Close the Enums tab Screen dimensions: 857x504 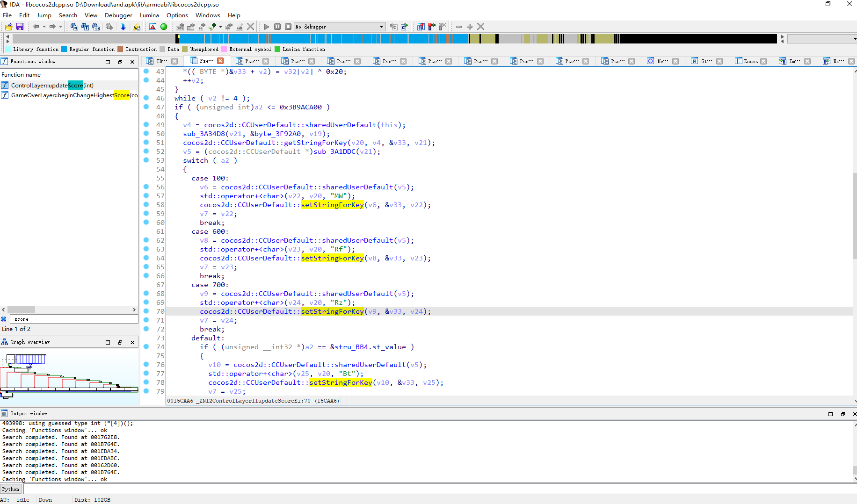[763, 61]
